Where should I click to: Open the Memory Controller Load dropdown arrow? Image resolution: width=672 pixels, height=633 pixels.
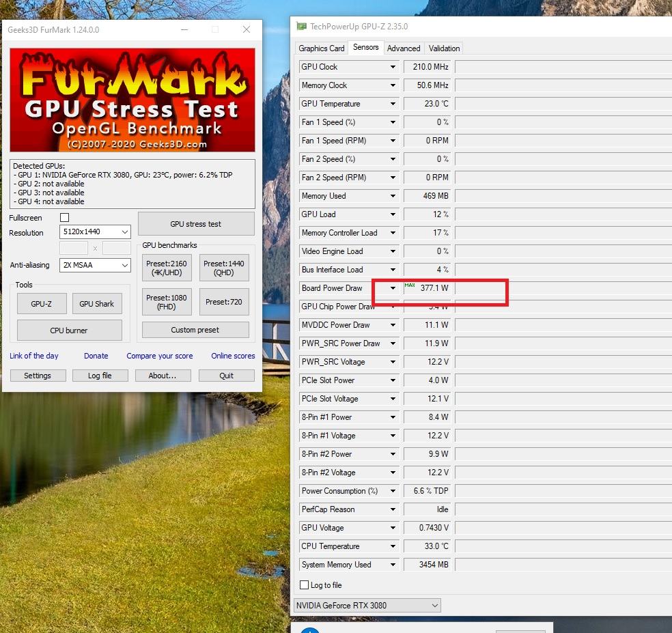[x=393, y=233]
